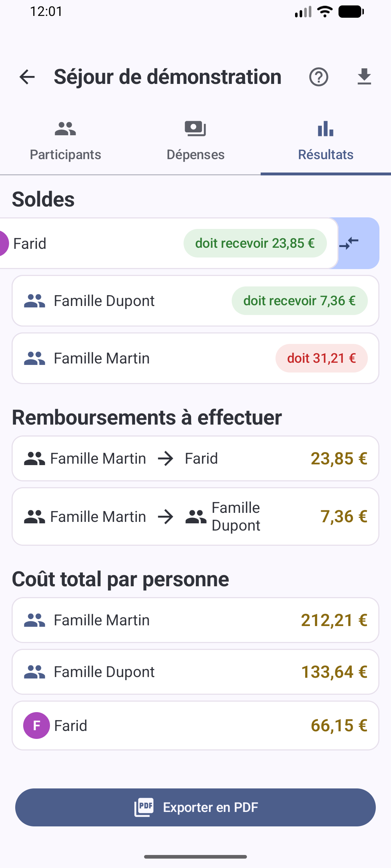Viewport: 391px width, 868px height.
Task: Select Famille Martin to Famille Dupont reimbursement
Action: [195, 516]
